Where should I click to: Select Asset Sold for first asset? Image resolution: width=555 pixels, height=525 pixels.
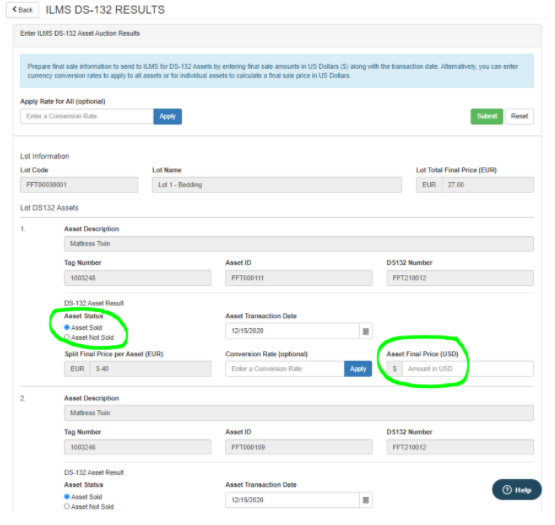pyautogui.click(x=67, y=327)
